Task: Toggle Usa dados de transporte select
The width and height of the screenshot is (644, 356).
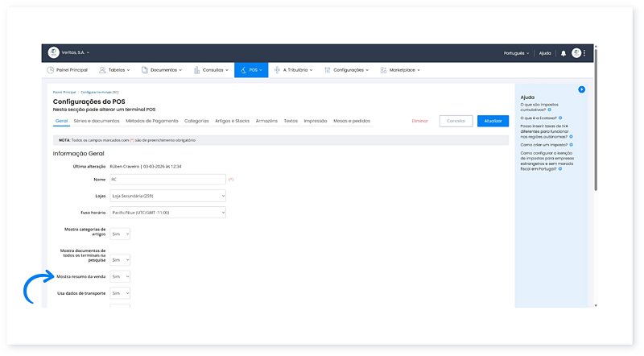Action: pos(119,293)
